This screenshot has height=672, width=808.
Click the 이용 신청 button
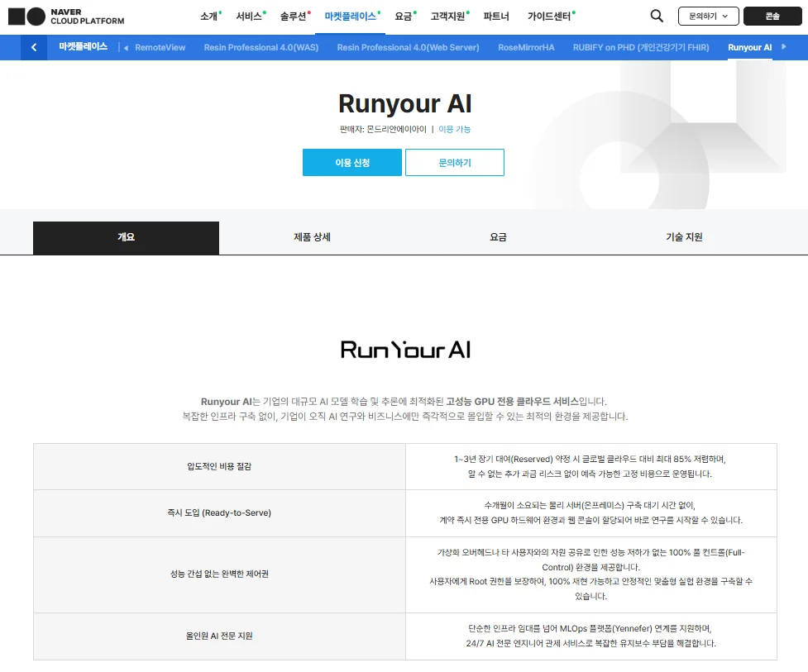point(351,162)
